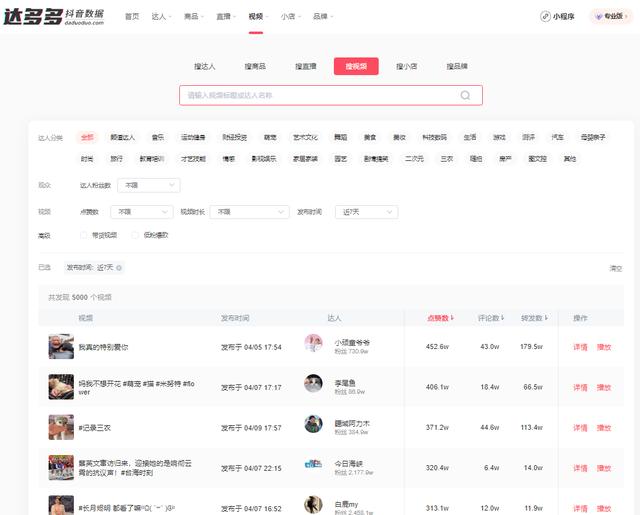This screenshot has width=640, height=515.
Task: Click creator name 今日海峡
Action: 349,464
